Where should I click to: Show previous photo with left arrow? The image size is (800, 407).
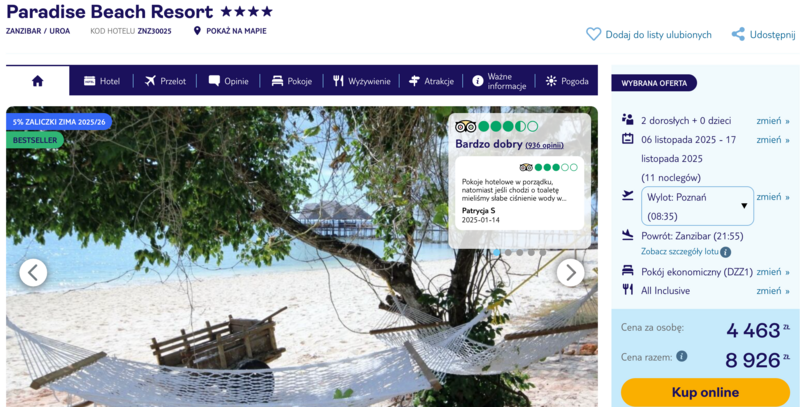pyautogui.click(x=33, y=273)
